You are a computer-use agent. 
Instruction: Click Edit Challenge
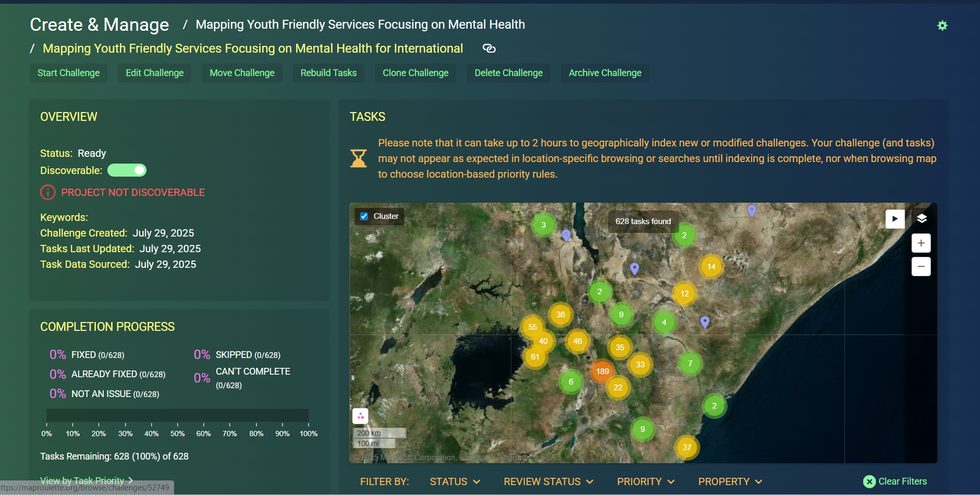coord(154,73)
